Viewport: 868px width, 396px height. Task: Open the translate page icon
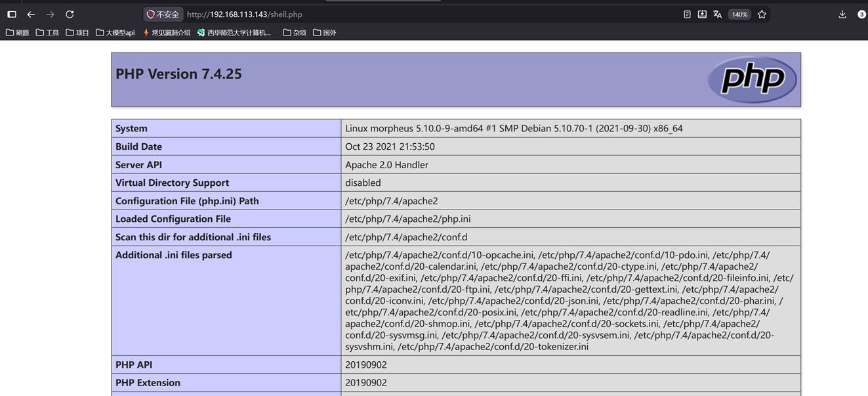coord(717,14)
